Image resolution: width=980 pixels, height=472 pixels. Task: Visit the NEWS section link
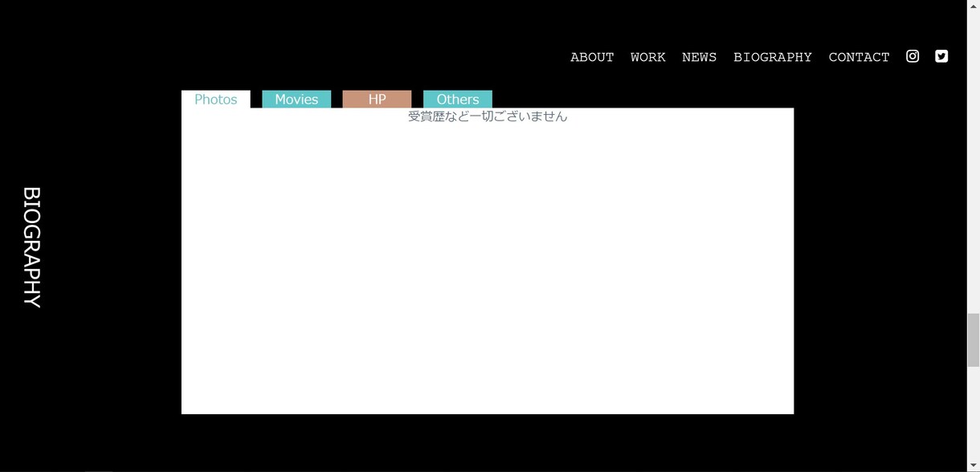tap(699, 57)
